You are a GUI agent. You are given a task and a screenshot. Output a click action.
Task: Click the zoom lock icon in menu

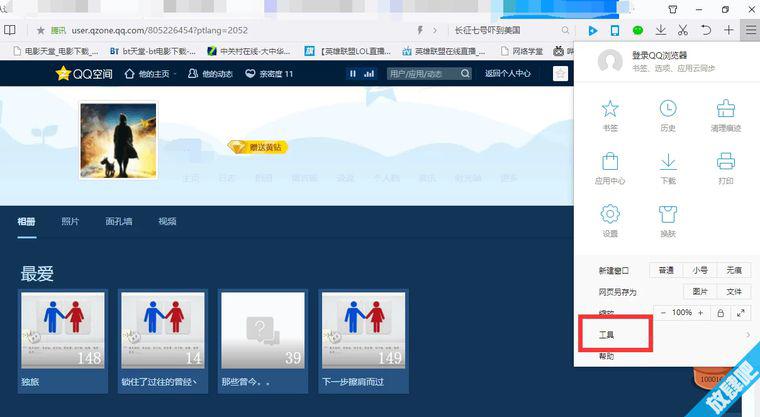(x=720, y=313)
